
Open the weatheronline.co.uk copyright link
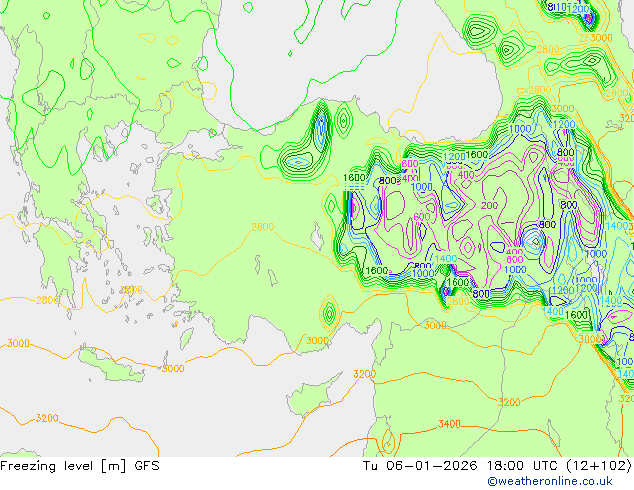pyautogui.click(x=550, y=481)
